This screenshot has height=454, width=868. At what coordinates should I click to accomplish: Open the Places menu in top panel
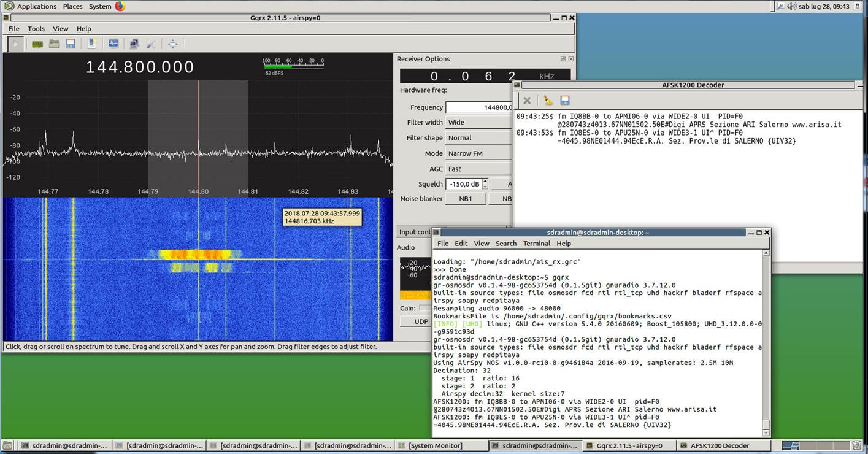pos(72,6)
